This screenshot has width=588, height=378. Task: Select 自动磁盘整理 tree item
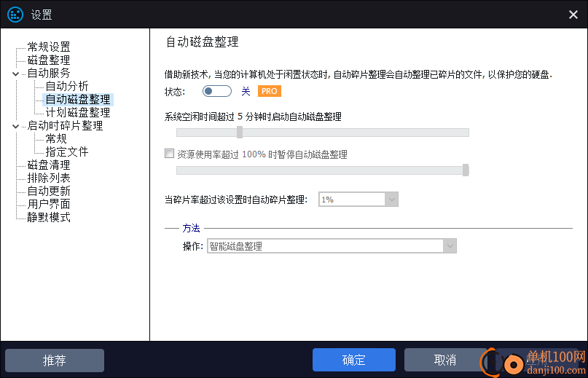[x=78, y=99]
